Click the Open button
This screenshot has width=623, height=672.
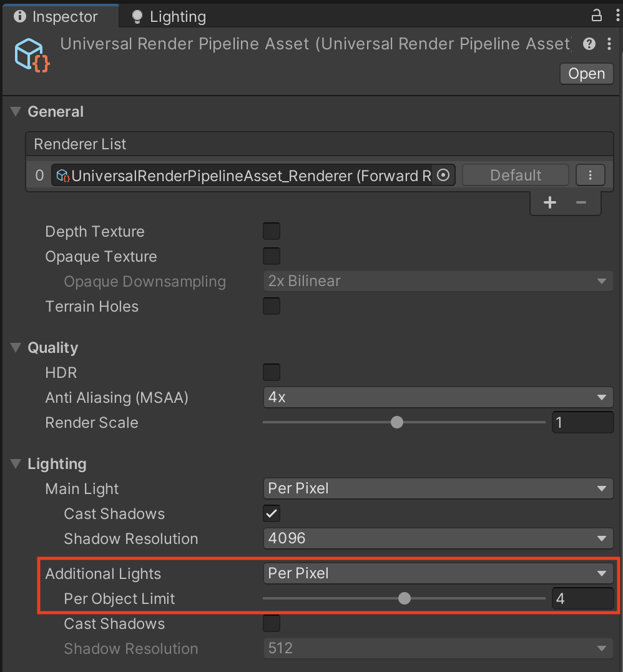(x=587, y=74)
